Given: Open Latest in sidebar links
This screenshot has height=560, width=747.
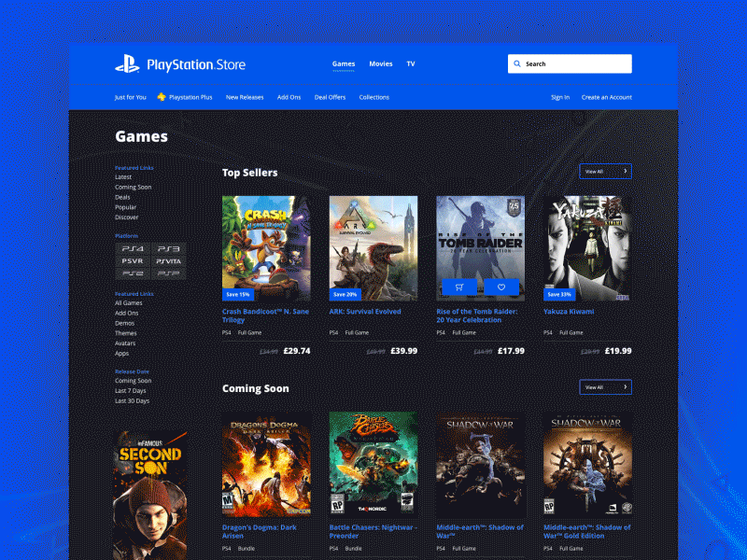Looking at the screenshot, I should (x=123, y=176).
